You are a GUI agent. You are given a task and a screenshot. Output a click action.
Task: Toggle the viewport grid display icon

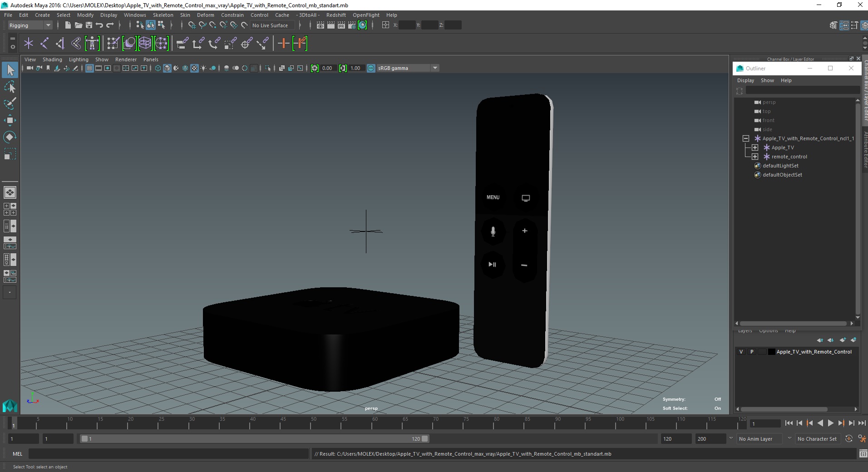[x=89, y=68]
